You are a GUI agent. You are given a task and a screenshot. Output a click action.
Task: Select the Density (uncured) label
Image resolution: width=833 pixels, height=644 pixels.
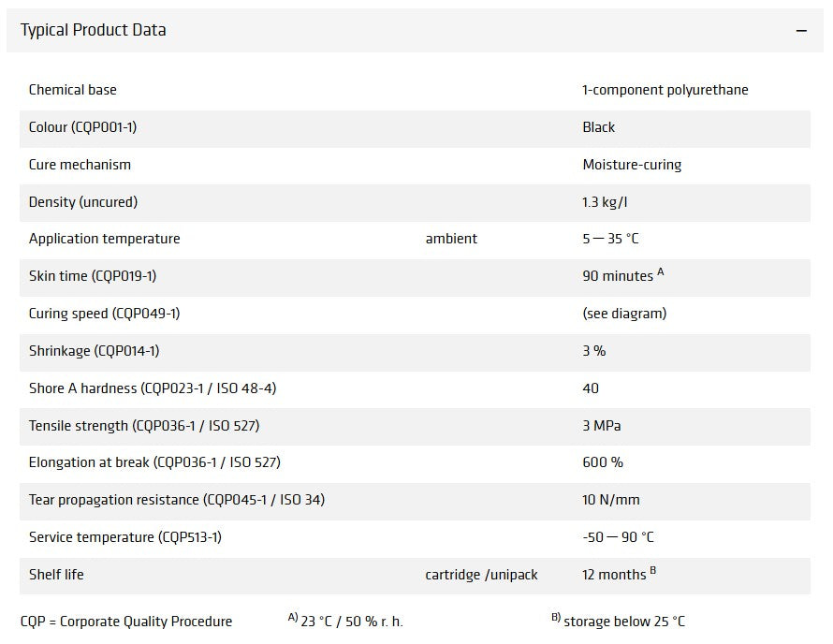(83, 202)
